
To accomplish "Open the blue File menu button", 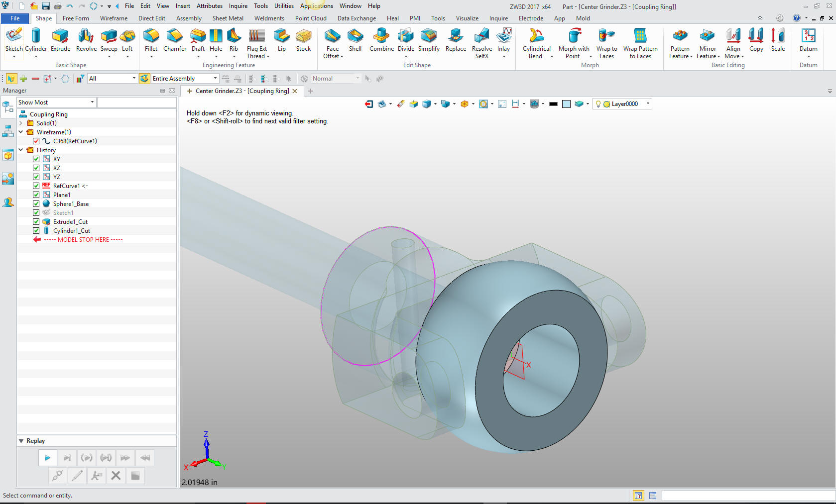I will [x=15, y=18].
